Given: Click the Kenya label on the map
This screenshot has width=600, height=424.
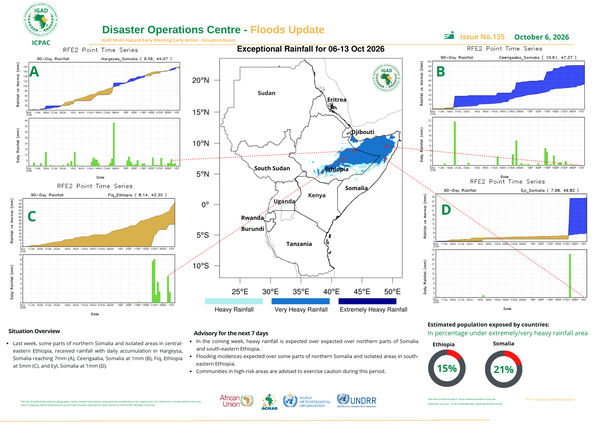Looking at the screenshot, I should coord(317,196).
